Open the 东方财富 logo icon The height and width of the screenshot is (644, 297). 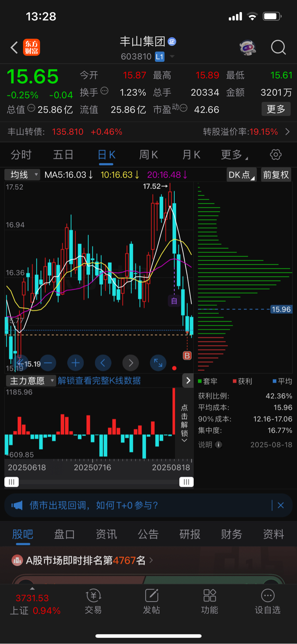[x=31, y=47]
